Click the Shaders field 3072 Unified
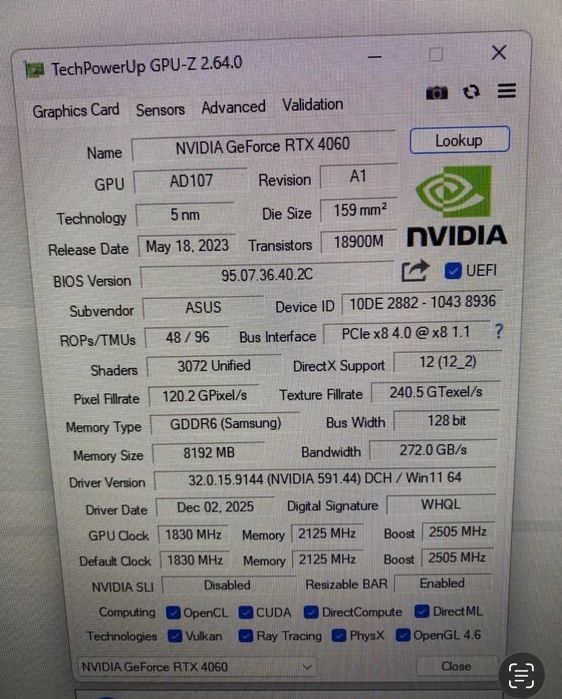This screenshot has height=699, width=562. point(214,366)
